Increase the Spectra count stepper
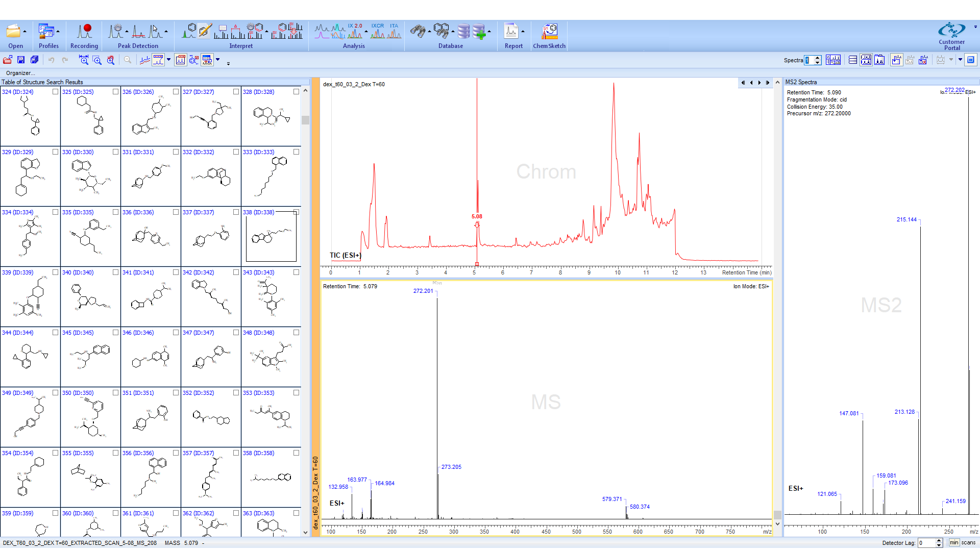Screen dimensions: 980x551 (x=818, y=58)
